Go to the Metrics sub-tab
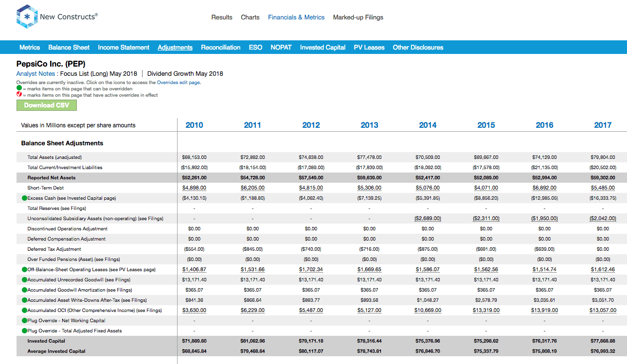Image resolution: width=627 pixels, height=364 pixels. tap(30, 48)
